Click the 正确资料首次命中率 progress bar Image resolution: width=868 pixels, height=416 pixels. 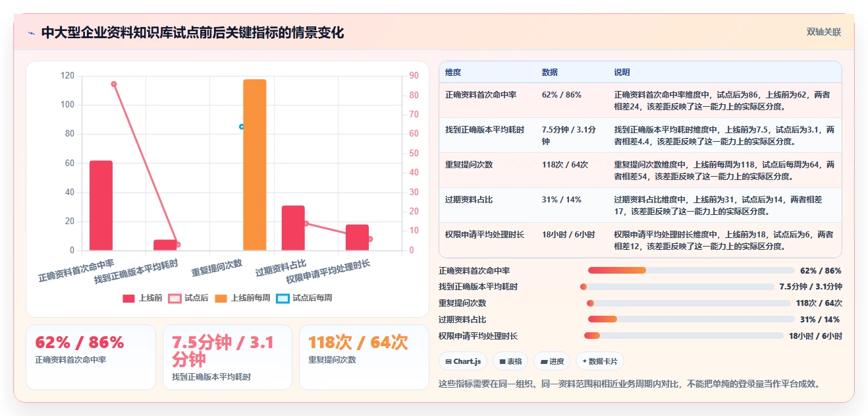[692, 270]
